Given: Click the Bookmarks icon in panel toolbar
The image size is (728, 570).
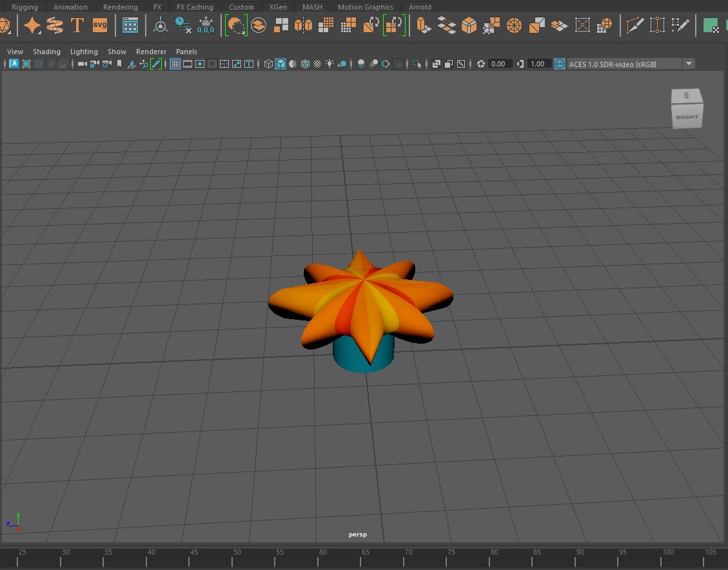Looking at the screenshot, I should (119, 64).
